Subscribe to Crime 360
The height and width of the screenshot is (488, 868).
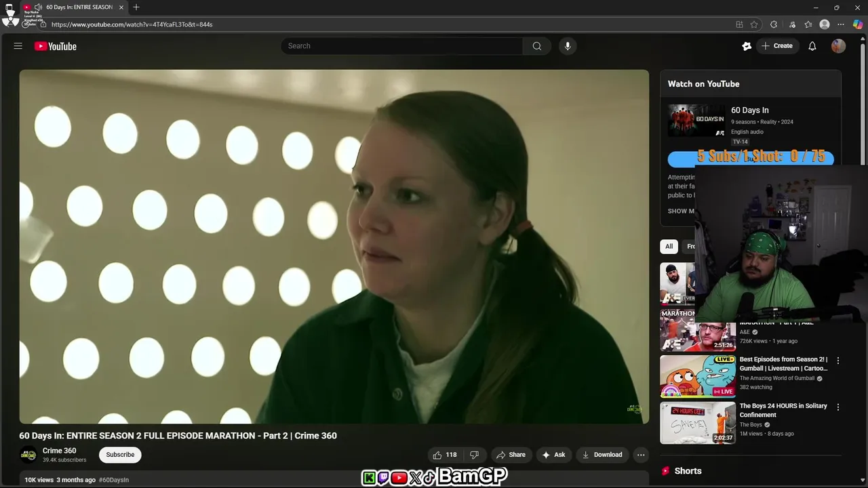[120, 455]
